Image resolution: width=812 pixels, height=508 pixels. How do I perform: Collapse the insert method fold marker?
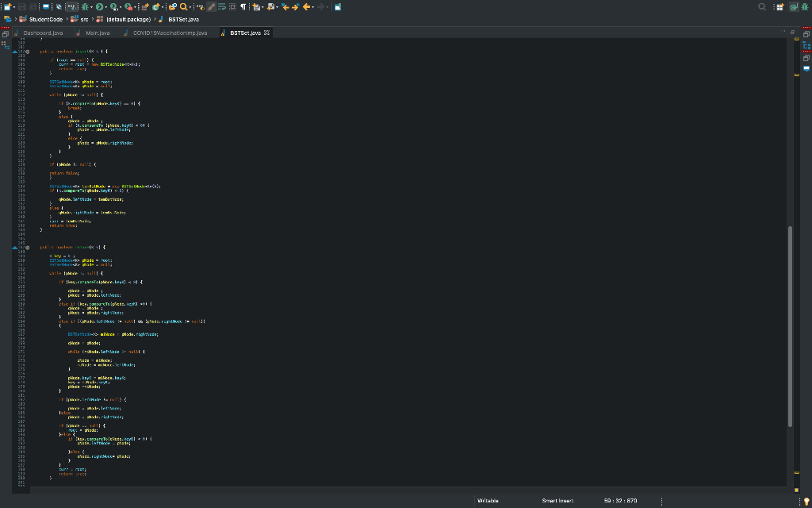pos(28,52)
